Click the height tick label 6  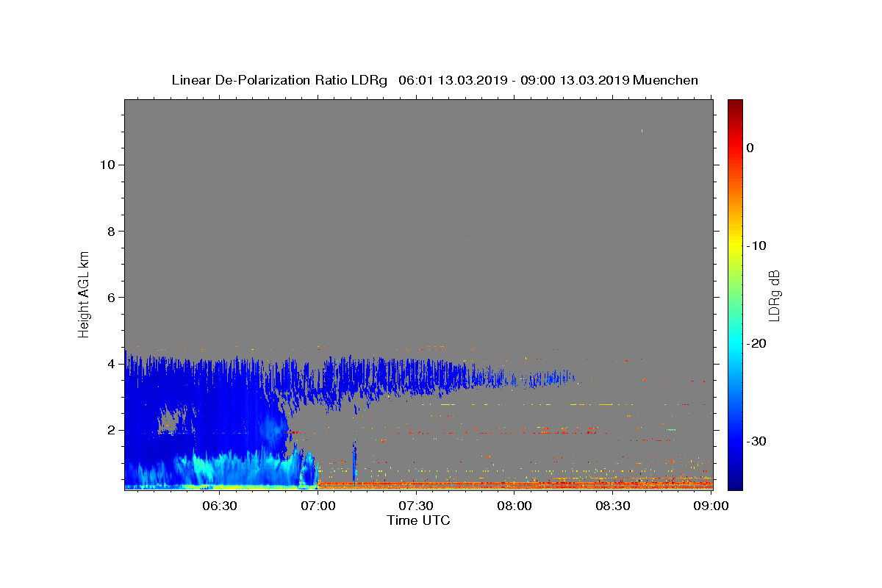111,298
